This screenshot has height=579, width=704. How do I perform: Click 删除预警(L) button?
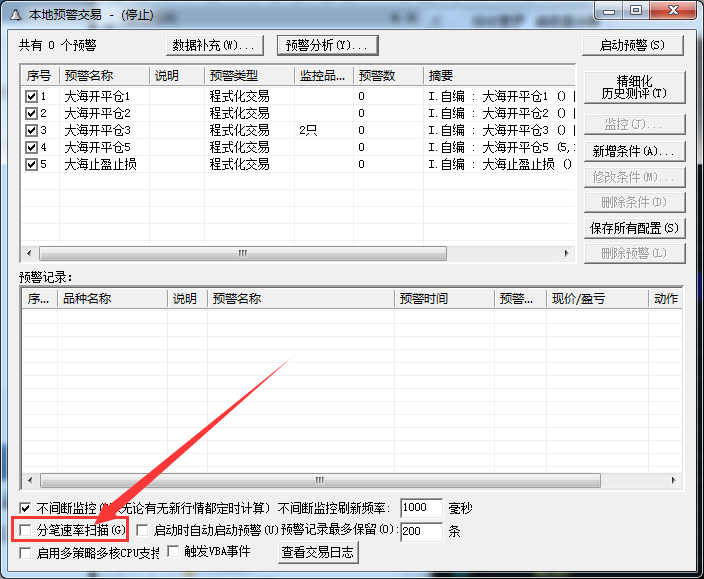634,253
